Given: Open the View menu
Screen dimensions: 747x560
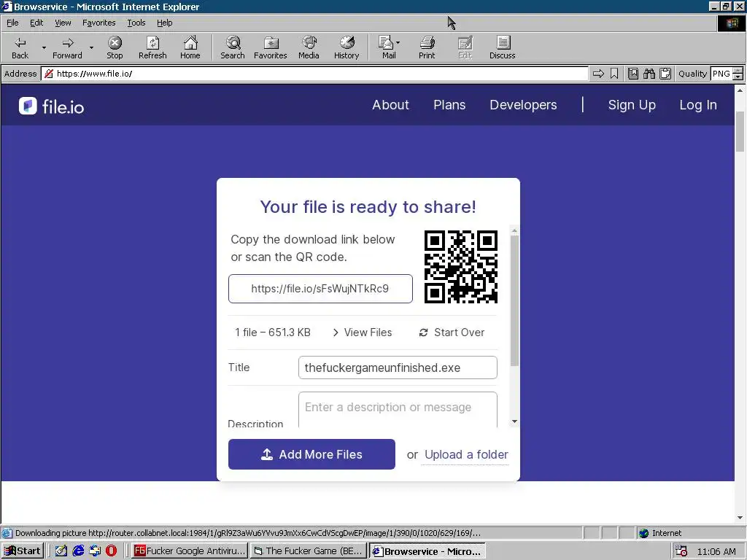Looking at the screenshot, I should click(x=63, y=23).
